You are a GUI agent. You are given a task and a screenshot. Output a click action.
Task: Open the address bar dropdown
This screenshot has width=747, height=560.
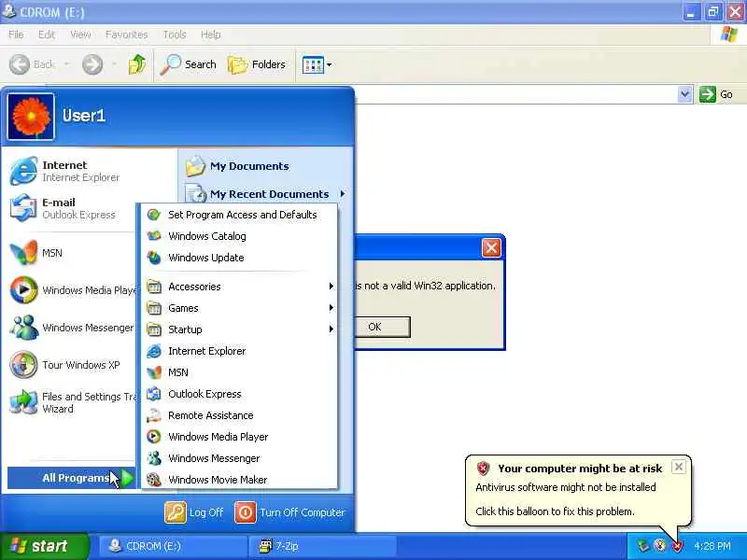coord(684,94)
